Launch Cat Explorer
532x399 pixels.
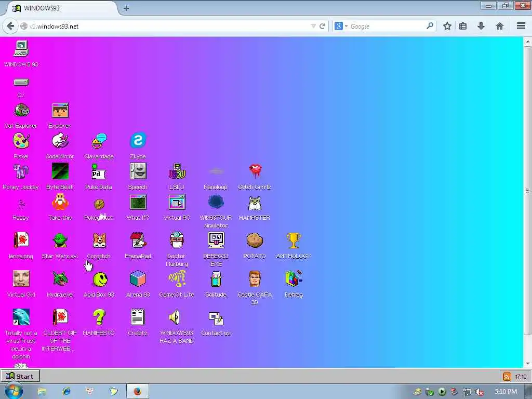[x=21, y=111]
